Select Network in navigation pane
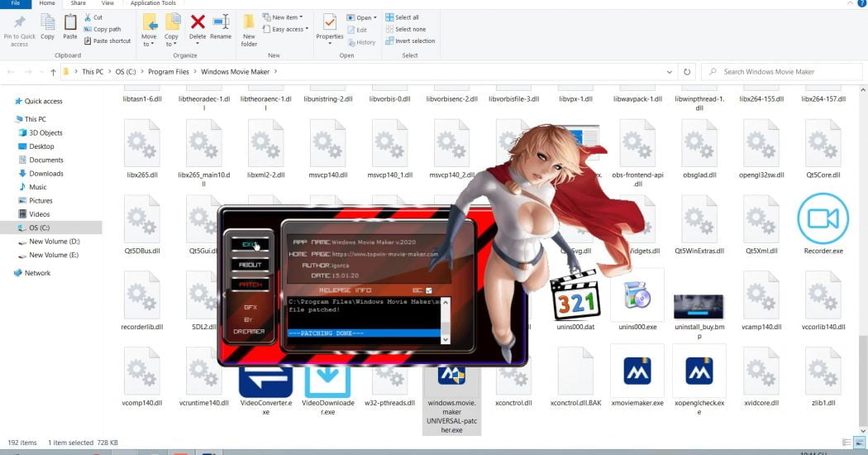The height and width of the screenshot is (455, 868). tap(37, 273)
